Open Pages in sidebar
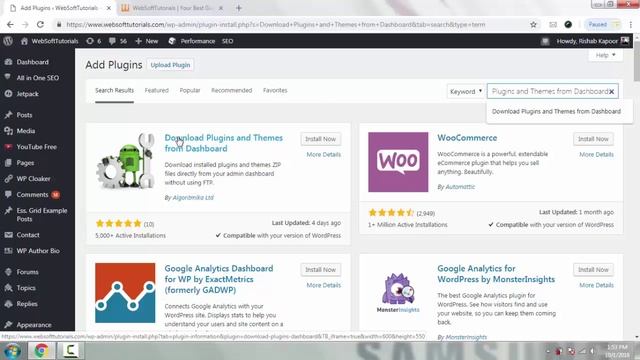Screen dimensions: 640x360 coord(25,163)
